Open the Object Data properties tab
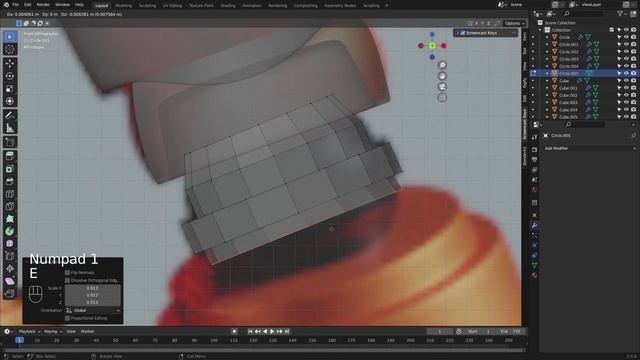Screen dimensions: 640x360 coord(535,265)
